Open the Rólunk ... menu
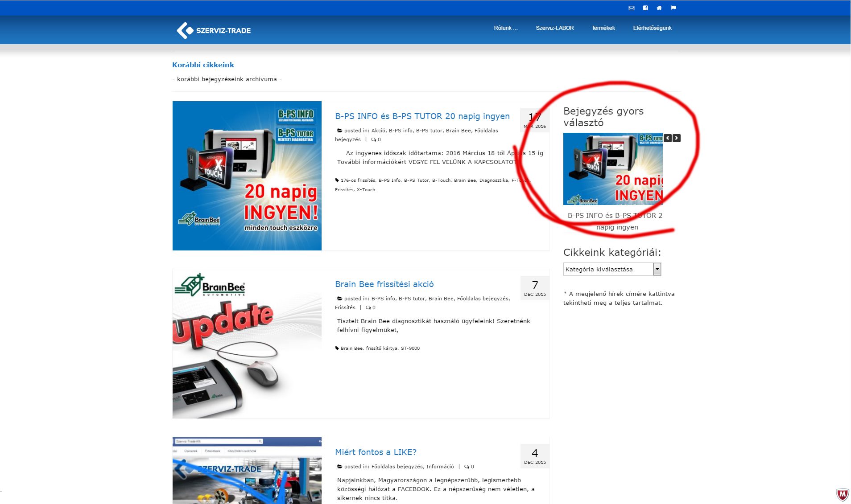The height and width of the screenshot is (504, 851). coord(506,28)
